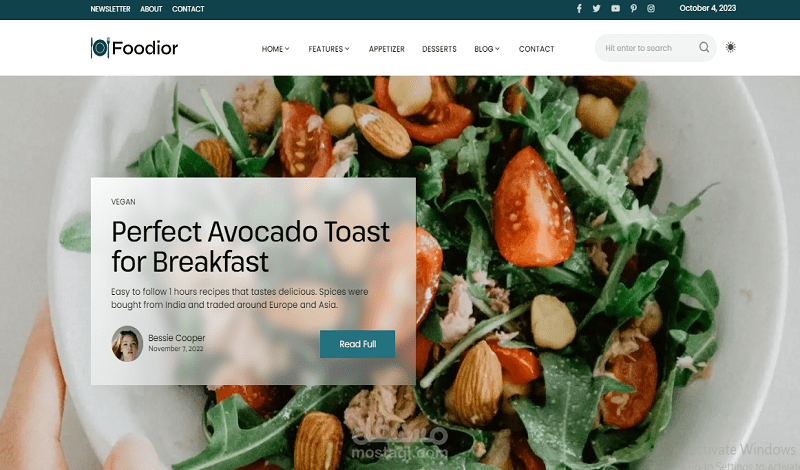Toggle dark mode with sun icon
This screenshot has height=470, width=800.
(x=731, y=47)
